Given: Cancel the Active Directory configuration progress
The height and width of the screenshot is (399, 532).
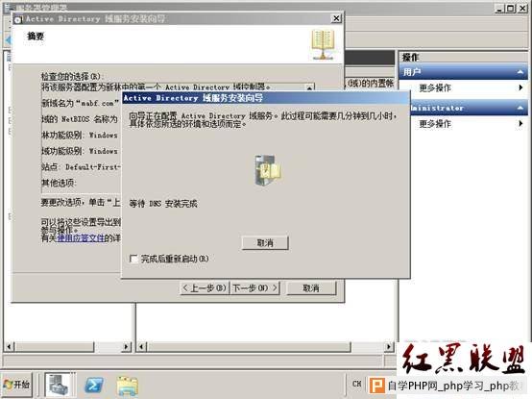Looking at the screenshot, I should pos(265,243).
